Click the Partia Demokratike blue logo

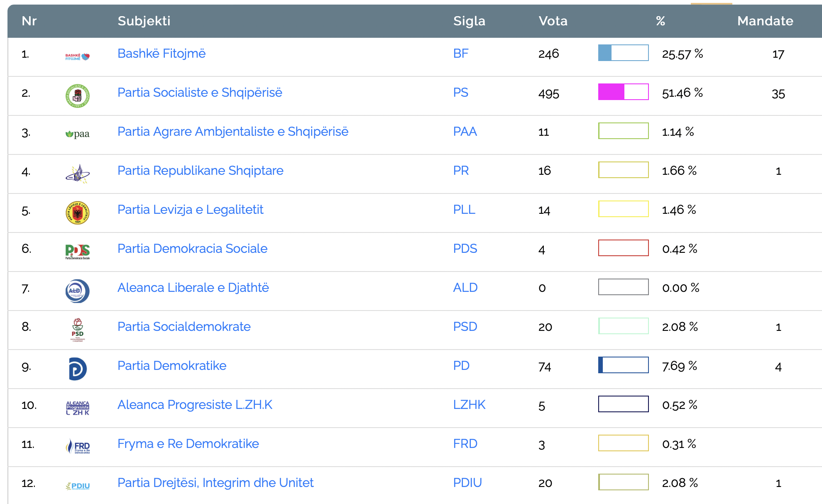click(78, 369)
